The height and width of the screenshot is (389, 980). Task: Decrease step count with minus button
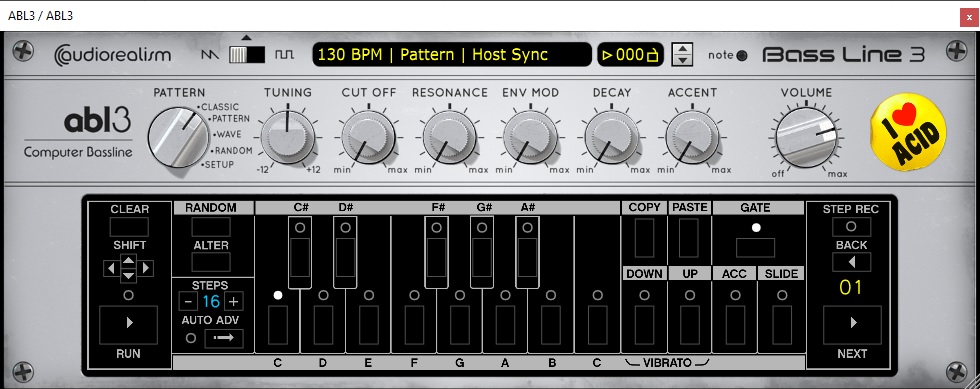(188, 301)
